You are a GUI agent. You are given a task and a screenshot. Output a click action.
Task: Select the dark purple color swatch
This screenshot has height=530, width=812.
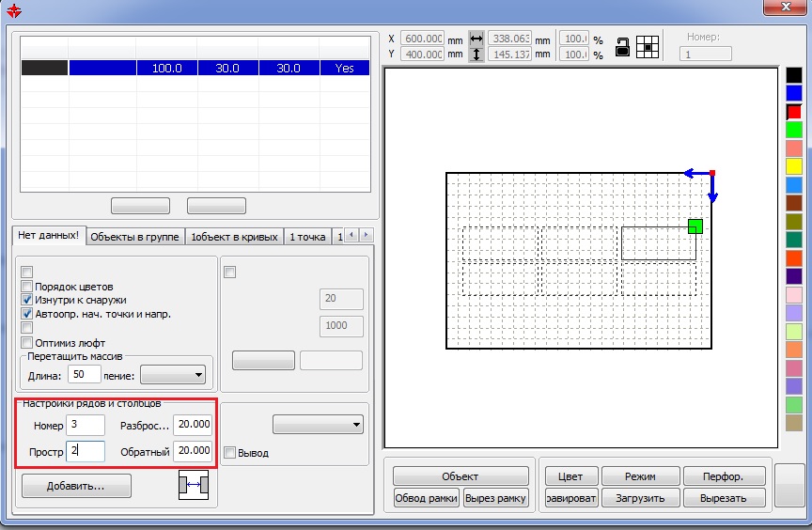794,276
